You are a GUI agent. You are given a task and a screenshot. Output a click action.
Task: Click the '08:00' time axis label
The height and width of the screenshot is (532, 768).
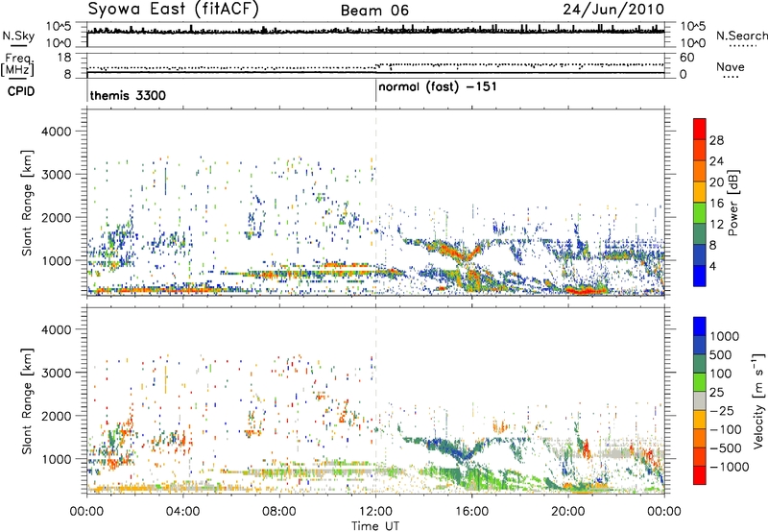[x=279, y=512]
